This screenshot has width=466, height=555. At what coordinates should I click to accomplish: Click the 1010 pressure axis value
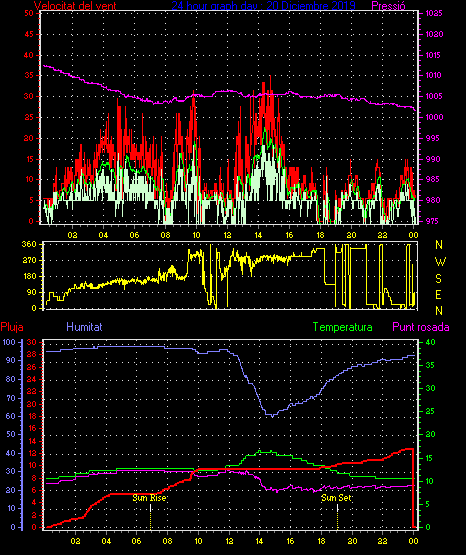434,75
